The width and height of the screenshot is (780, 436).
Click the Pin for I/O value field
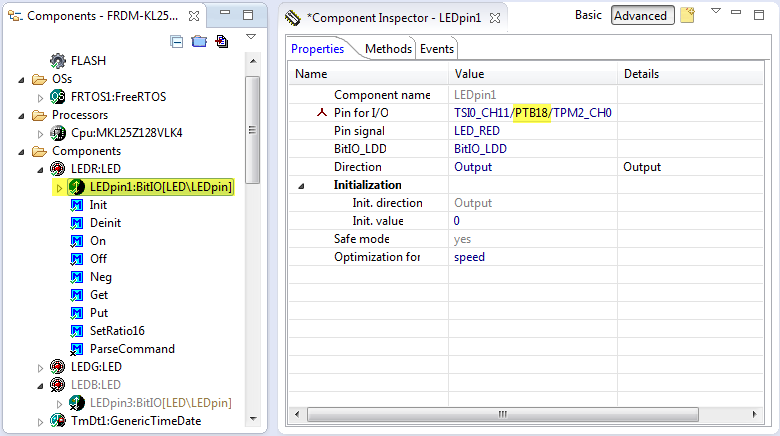click(532, 113)
